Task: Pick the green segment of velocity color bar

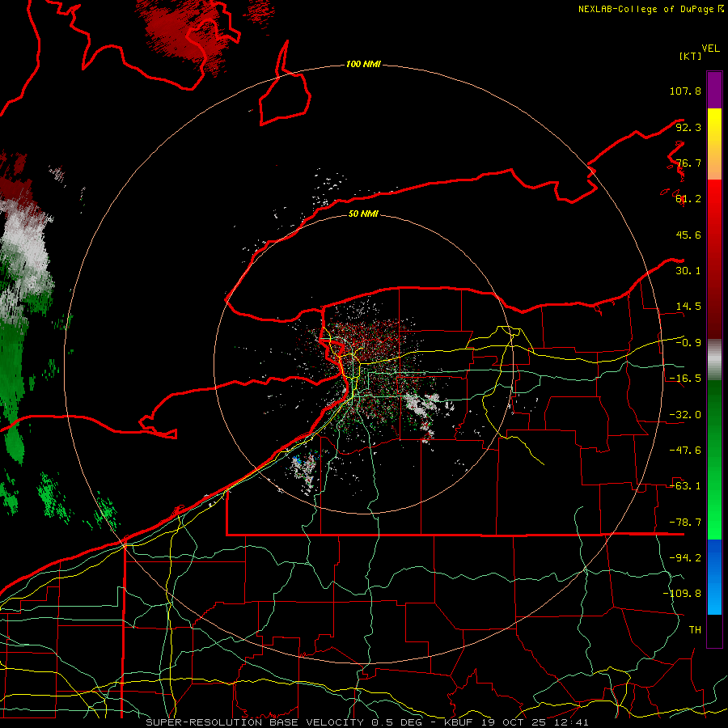Action: pos(714,459)
